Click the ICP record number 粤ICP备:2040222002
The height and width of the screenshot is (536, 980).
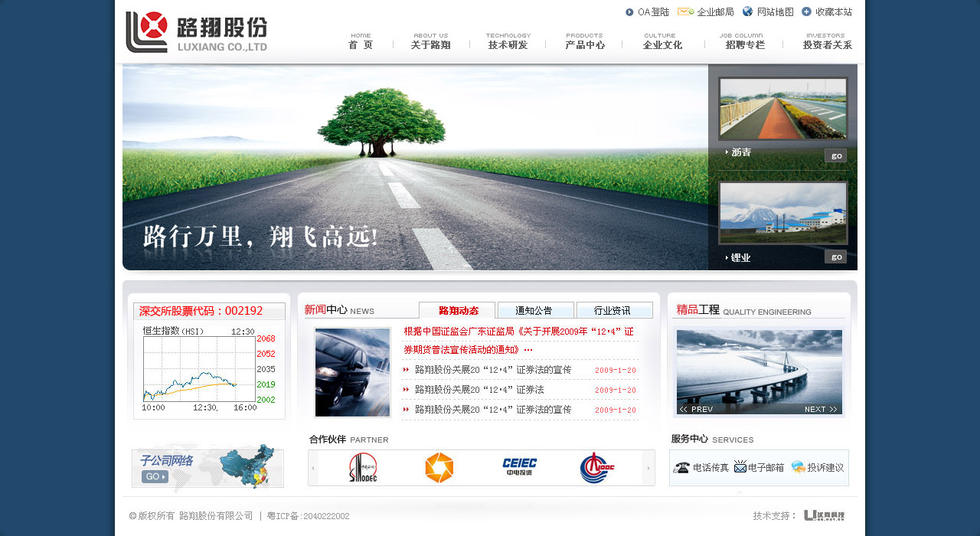coord(308,516)
